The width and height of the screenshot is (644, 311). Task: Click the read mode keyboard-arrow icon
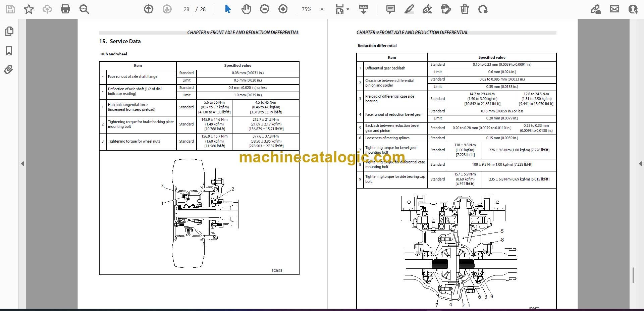(x=364, y=9)
